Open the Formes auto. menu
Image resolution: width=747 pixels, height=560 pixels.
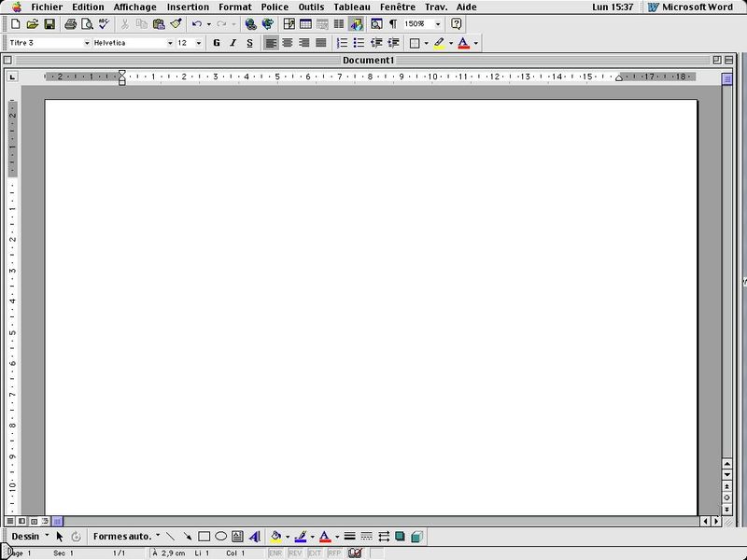(x=126, y=536)
